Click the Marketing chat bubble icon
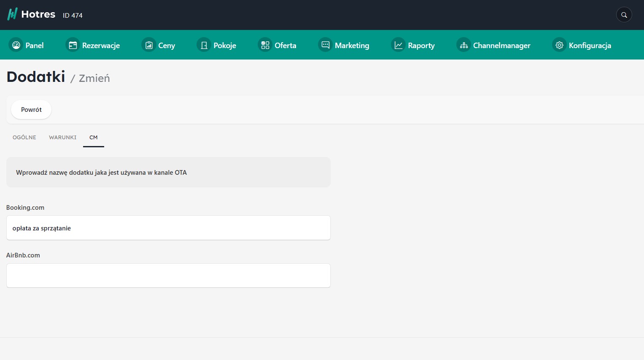 325,45
